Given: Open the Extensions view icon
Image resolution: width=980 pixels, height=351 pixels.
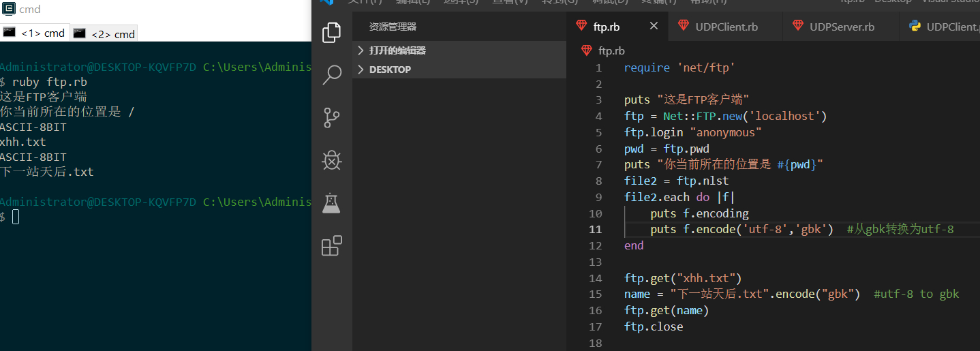Looking at the screenshot, I should 332,245.
